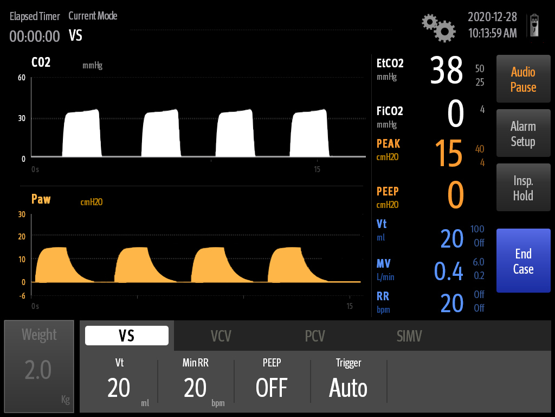Tap the MV 0.4 L/min reading
Image resolution: width=555 pixels, height=417 pixels.
tap(431, 270)
